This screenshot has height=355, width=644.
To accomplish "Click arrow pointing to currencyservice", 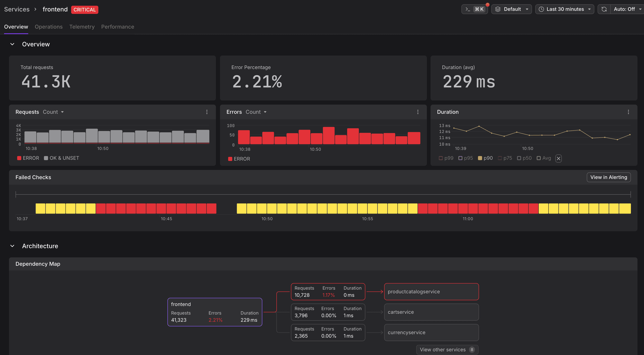I will (x=375, y=333).
